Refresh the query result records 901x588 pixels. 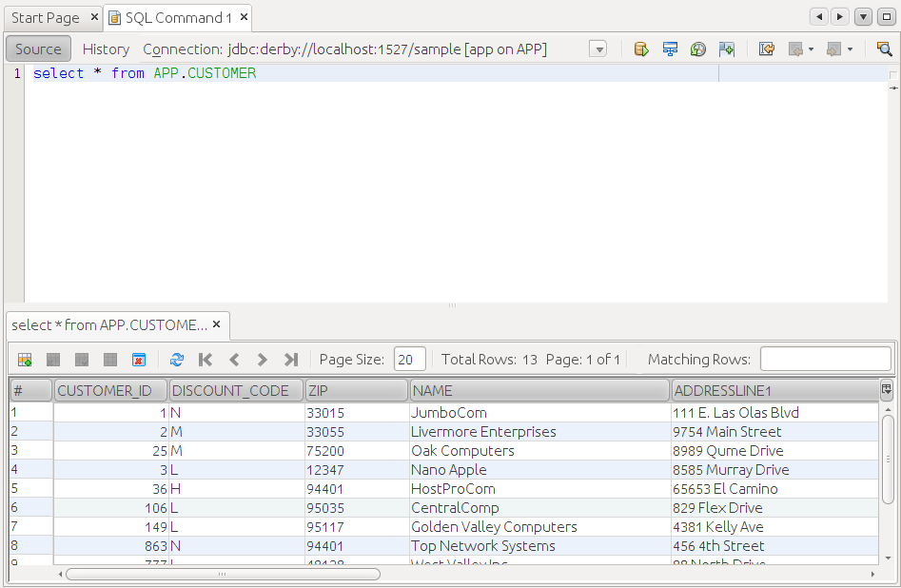177,360
